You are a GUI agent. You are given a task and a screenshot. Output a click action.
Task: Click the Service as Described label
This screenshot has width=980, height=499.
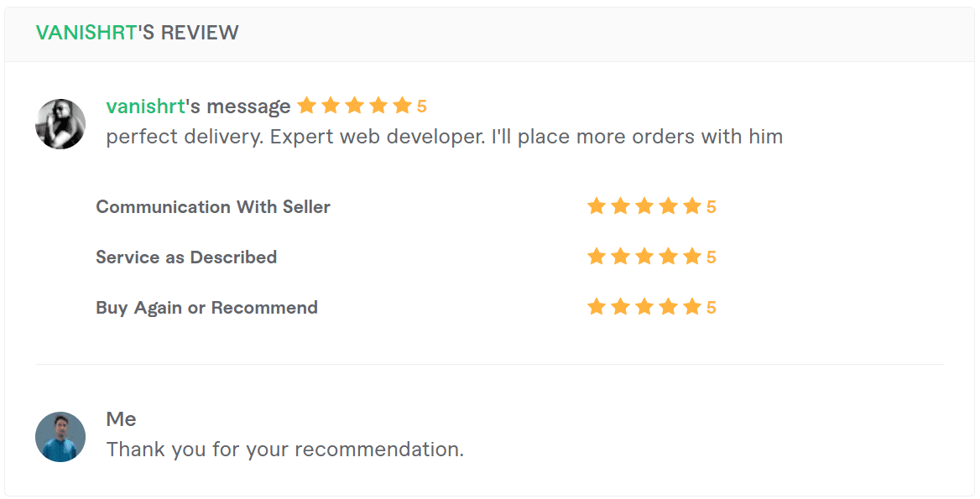[186, 257]
